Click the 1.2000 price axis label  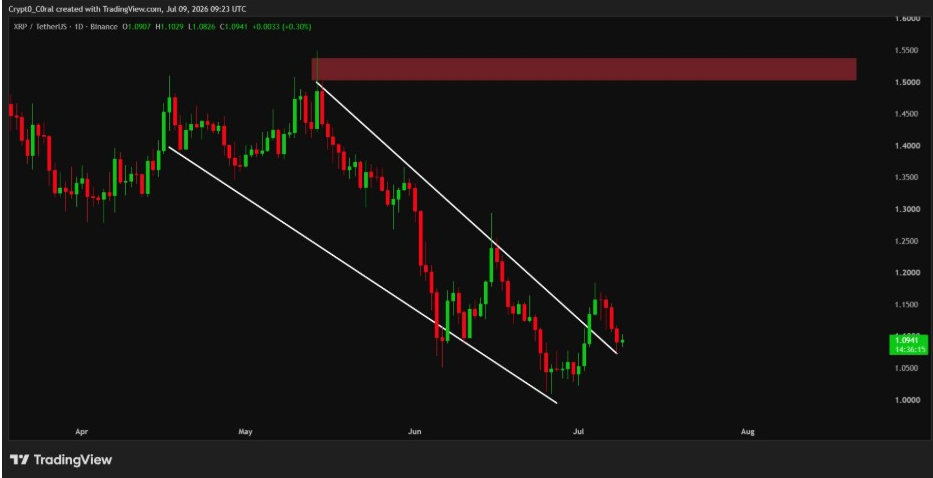[908, 273]
